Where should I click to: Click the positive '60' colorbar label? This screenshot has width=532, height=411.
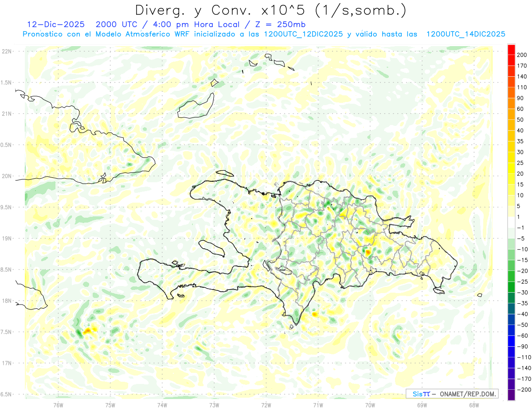point(520,109)
